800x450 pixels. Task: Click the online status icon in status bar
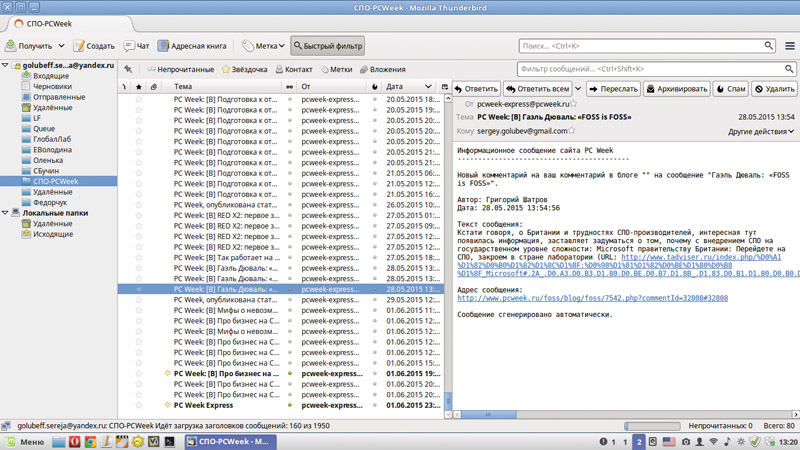click(6, 426)
